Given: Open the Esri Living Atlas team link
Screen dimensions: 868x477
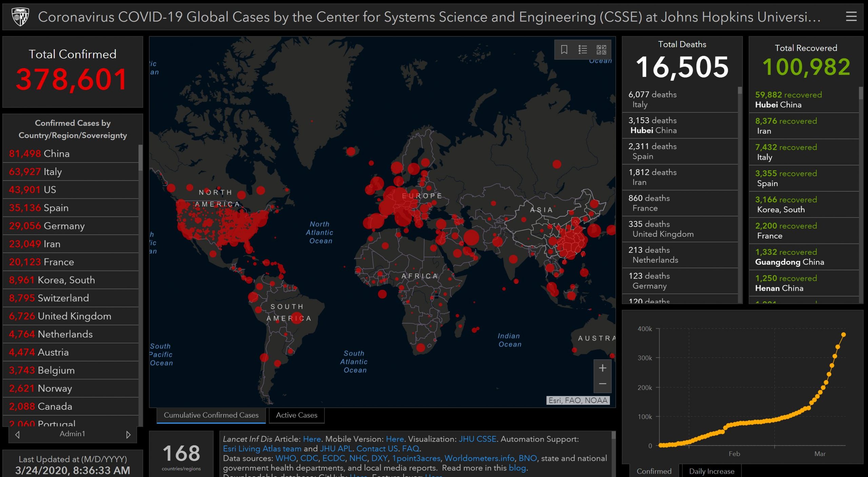Looking at the screenshot, I should pyautogui.click(x=262, y=449).
